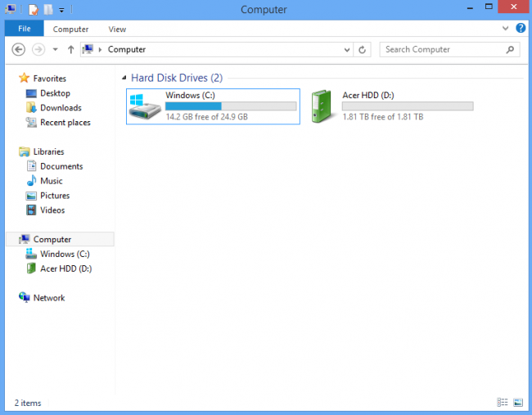Click the '2 items' status text

(x=28, y=403)
